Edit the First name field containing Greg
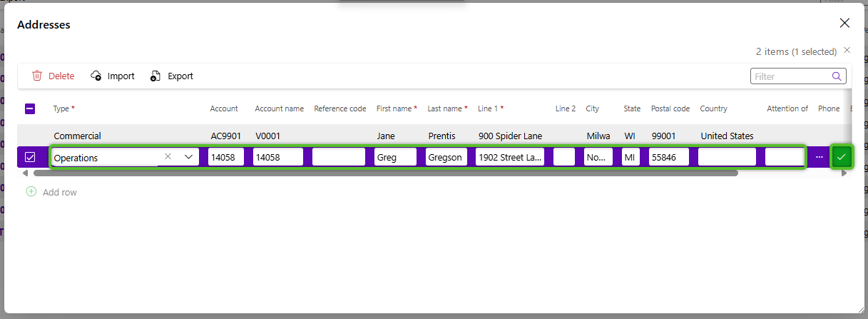Viewport: 868px width, 319px height. tap(395, 158)
